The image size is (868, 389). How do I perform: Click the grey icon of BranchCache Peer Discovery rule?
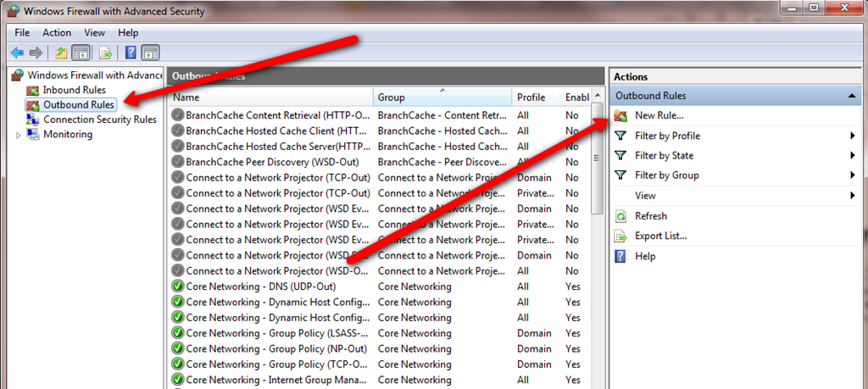coord(178,162)
